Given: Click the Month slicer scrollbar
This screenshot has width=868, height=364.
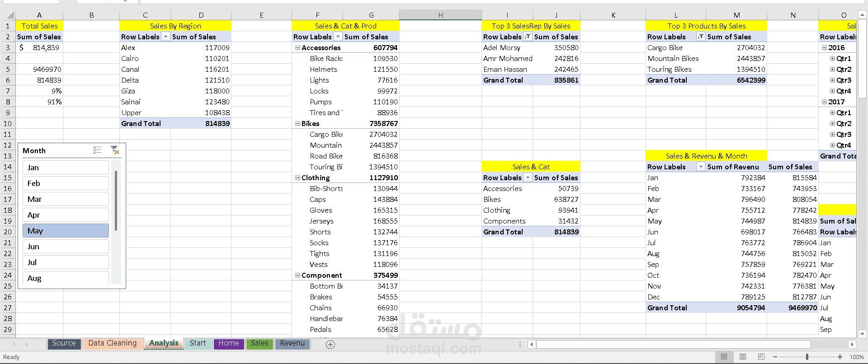Looking at the screenshot, I should tap(116, 201).
